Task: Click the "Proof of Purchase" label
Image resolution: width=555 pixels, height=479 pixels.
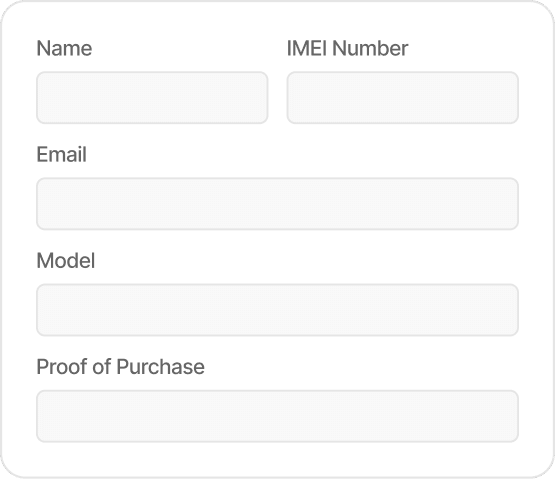Action: pyautogui.click(x=121, y=367)
